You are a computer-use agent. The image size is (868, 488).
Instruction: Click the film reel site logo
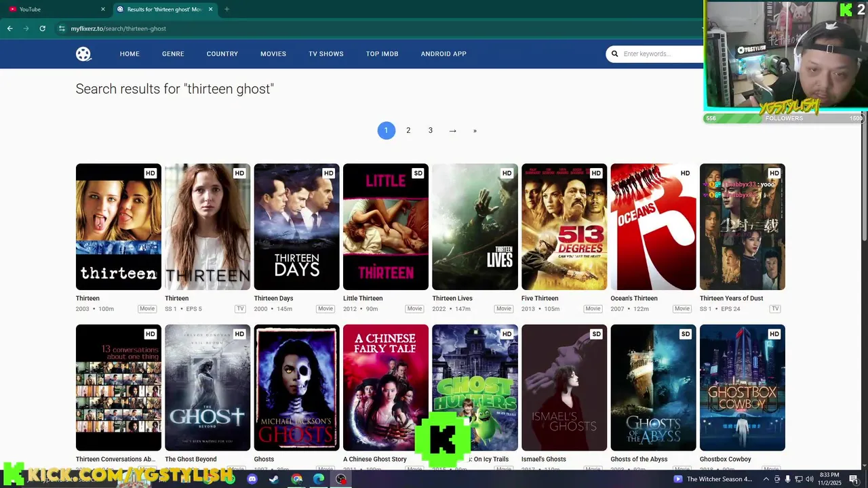83,54
